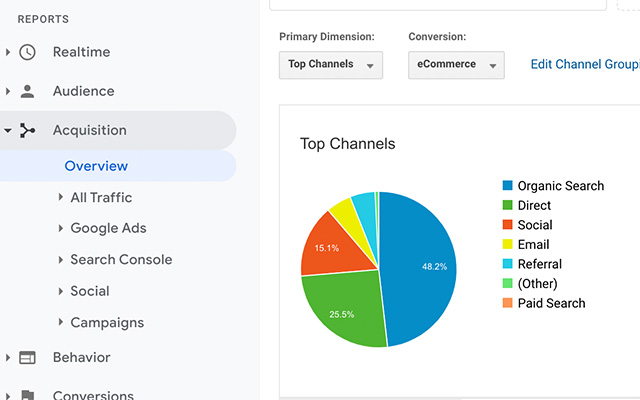Screen dimensions: 640x400
Task: Click the blue Organic Search legend swatch
Action: 508,185
